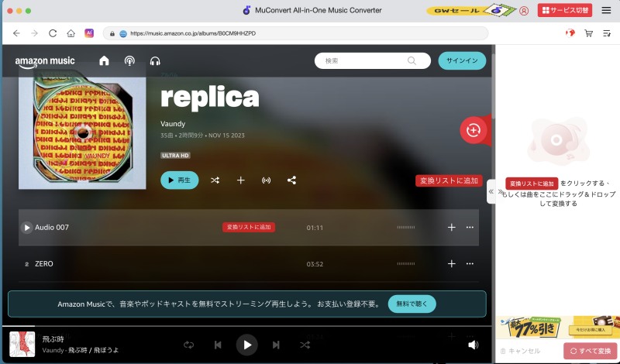Click the 検索 search field

[x=373, y=60]
